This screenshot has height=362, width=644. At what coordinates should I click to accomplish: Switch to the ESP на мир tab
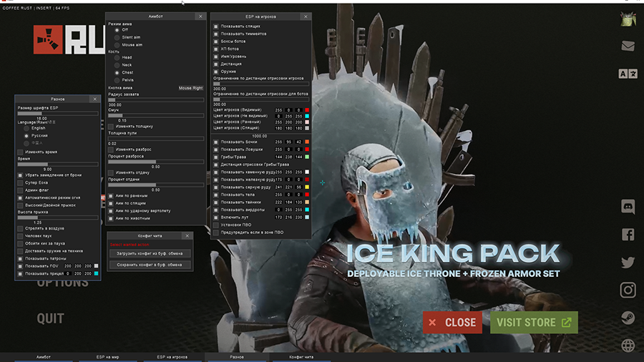coord(107,358)
